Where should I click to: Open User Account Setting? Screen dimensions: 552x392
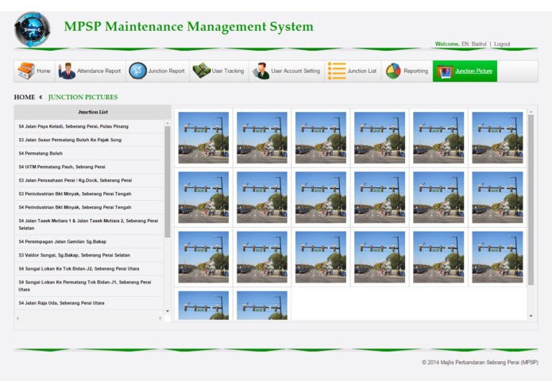tap(287, 71)
